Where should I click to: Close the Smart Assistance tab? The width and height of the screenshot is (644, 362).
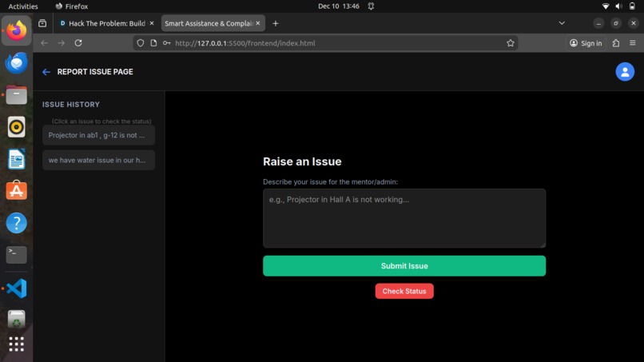(258, 23)
